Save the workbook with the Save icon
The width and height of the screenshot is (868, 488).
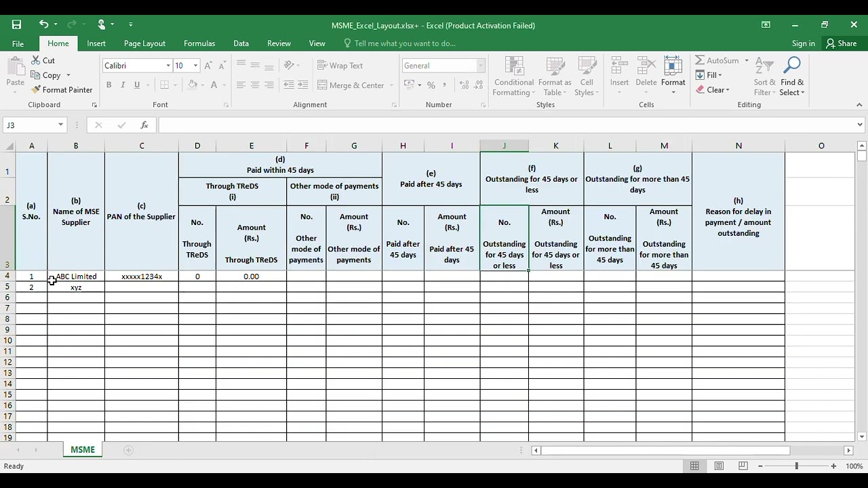pyautogui.click(x=16, y=25)
